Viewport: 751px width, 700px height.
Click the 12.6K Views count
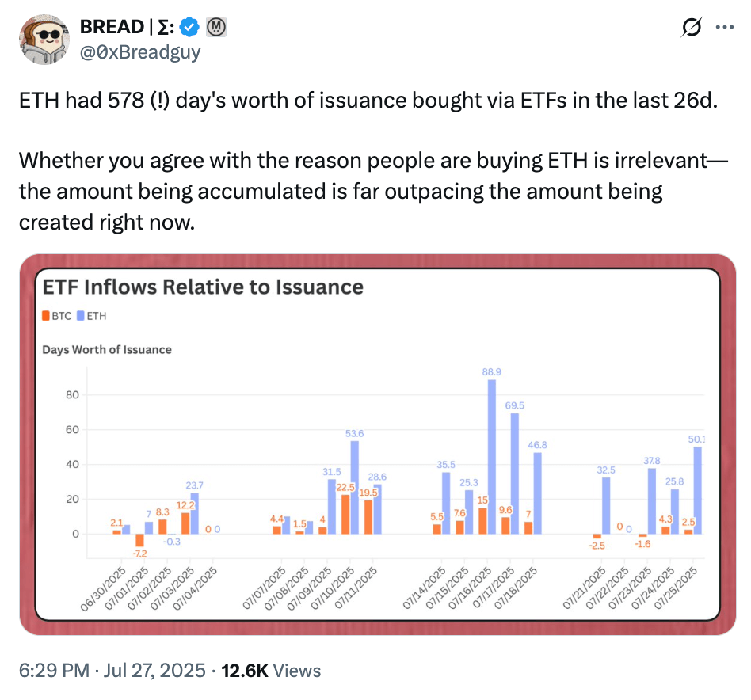click(x=271, y=671)
